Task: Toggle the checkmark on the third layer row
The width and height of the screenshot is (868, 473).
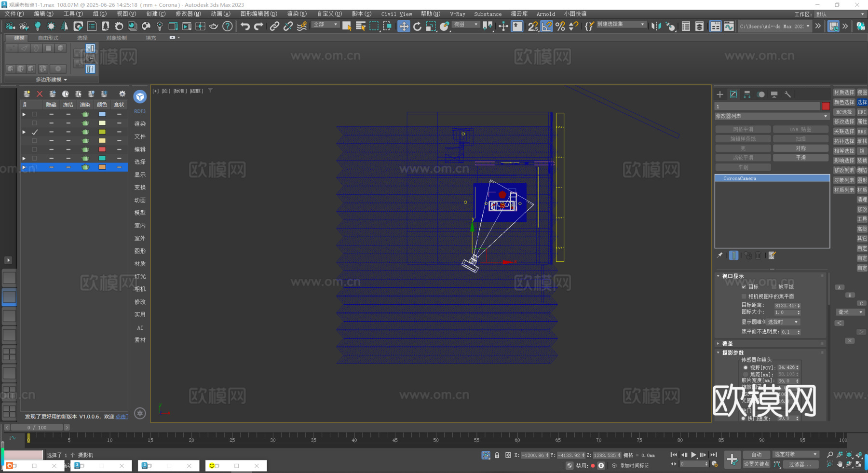Action: [35, 132]
